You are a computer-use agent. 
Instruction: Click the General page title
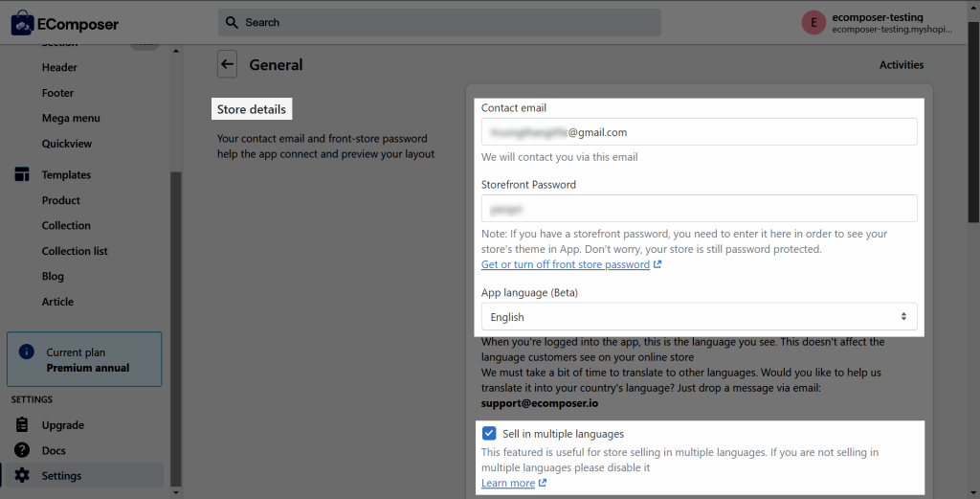coord(276,64)
